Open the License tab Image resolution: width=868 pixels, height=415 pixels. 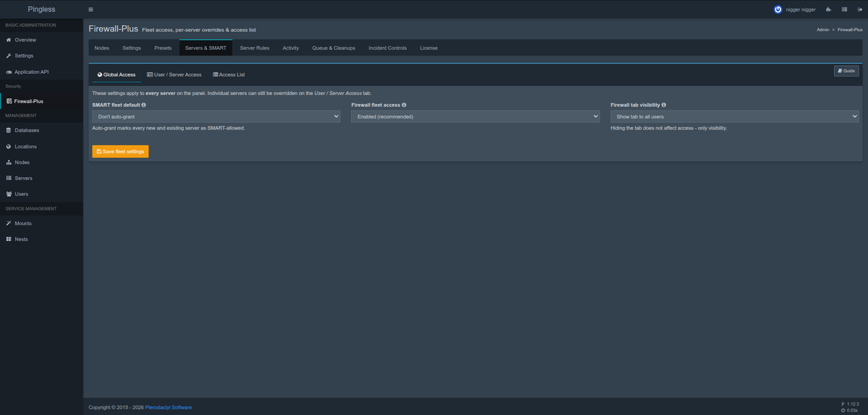click(429, 48)
